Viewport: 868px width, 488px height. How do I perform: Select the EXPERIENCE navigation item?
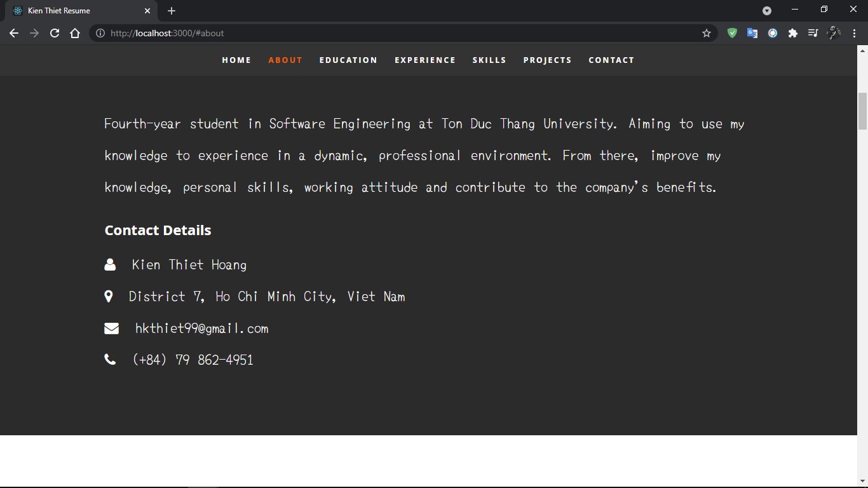pos(425,60)
